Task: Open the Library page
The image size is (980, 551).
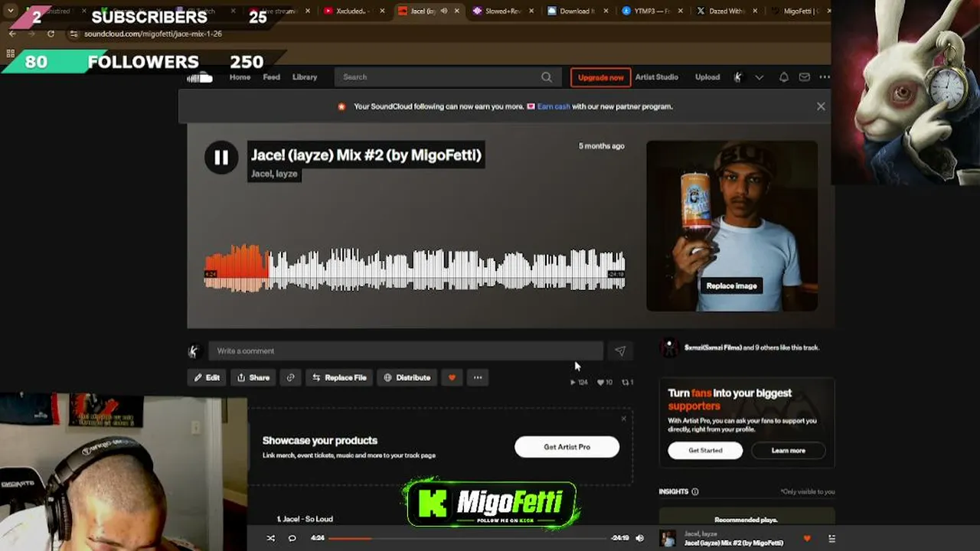Action: click(305, 77)
